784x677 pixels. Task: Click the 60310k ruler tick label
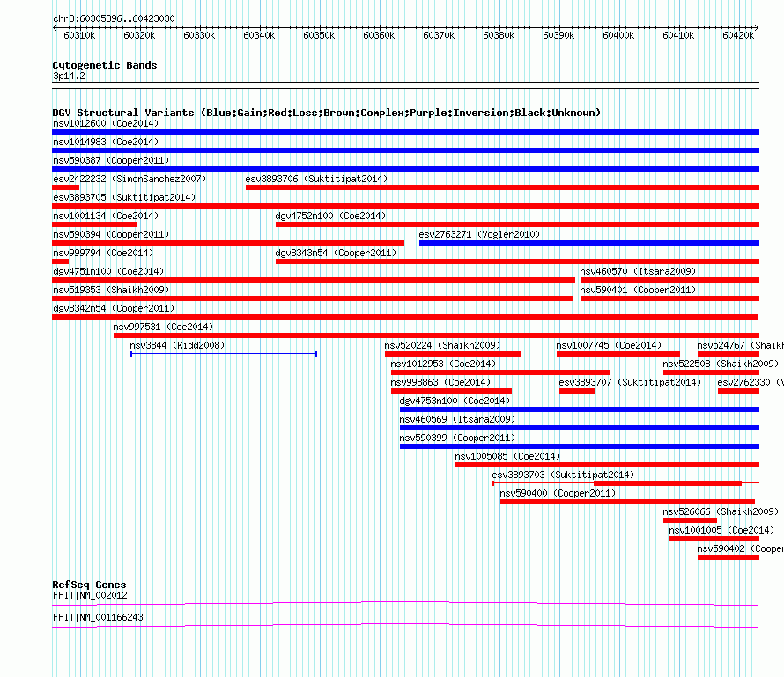pos(79,35)
